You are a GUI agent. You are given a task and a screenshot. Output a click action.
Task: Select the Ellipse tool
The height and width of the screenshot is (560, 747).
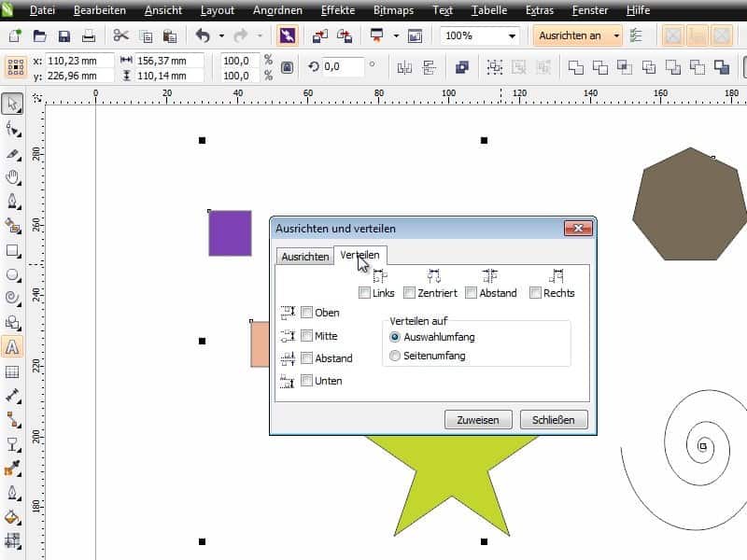point(13,274)
